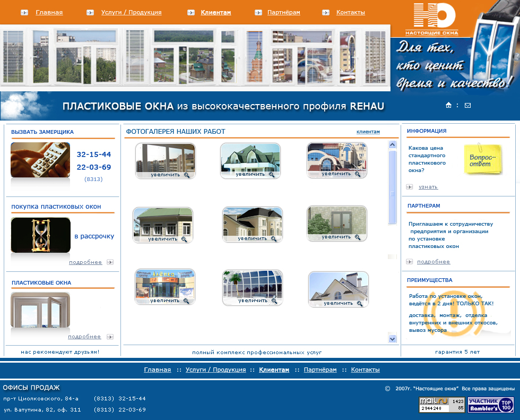Open Услуги / Продукция in top menu
This screenshot has height=420, width=520.
(x=132, y=13)
